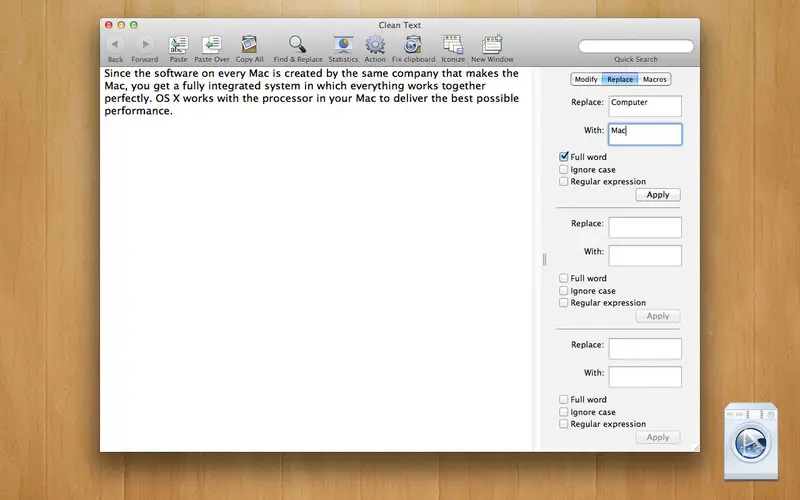Click the third group's empty Replace field
Screen dimensions: 800x500
click(645, 349)
